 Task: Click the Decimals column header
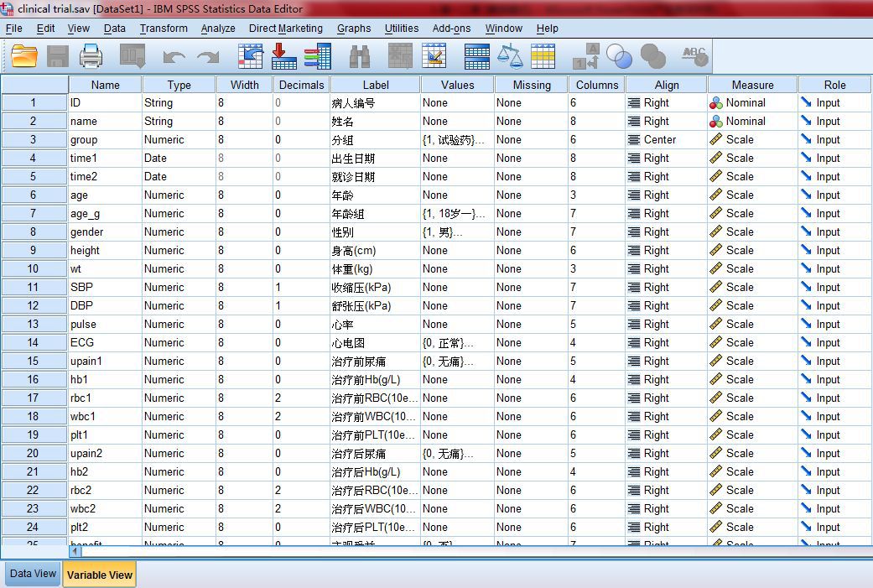click(301, 85)
